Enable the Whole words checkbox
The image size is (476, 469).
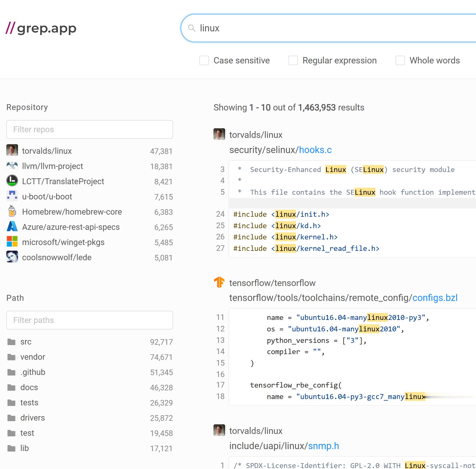400,60
